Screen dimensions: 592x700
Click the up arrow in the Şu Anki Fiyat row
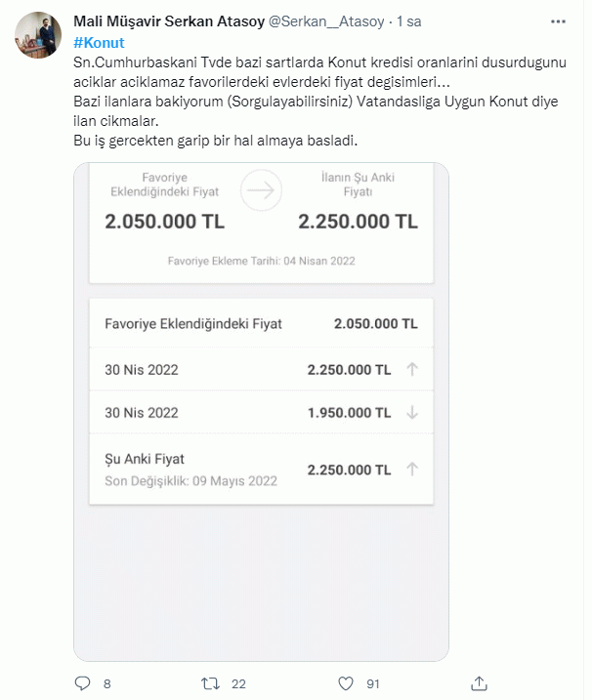coord(412,470)
